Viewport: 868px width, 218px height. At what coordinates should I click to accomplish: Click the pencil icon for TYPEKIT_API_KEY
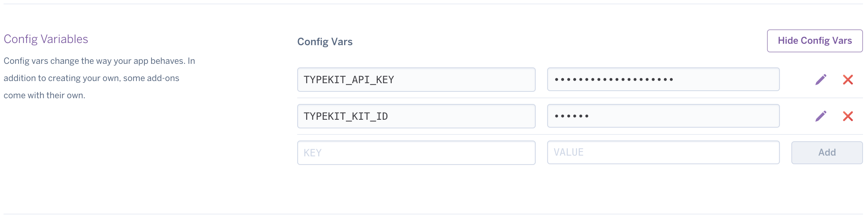821,80
